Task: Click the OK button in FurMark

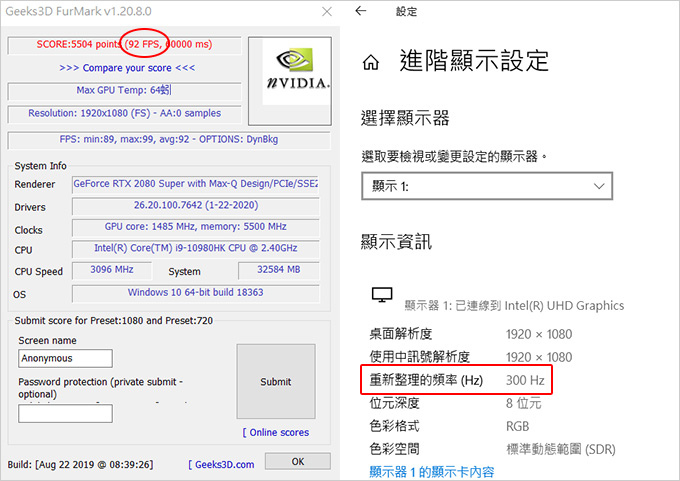Action: [298, 461]
